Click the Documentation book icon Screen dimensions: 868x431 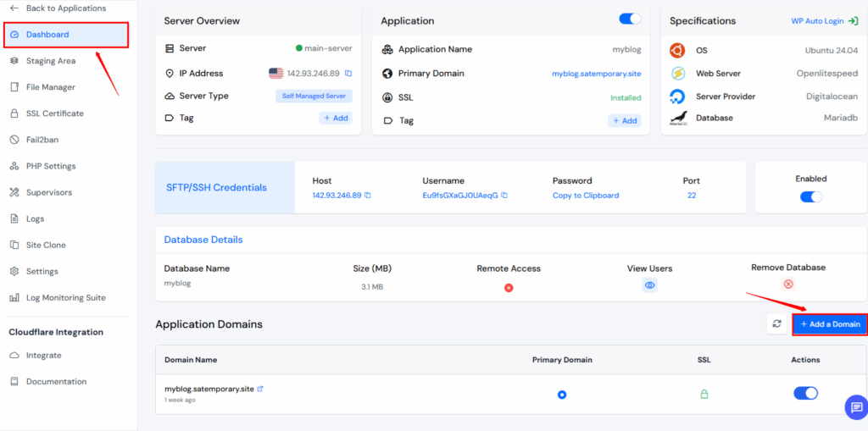[x=14, y=382]
